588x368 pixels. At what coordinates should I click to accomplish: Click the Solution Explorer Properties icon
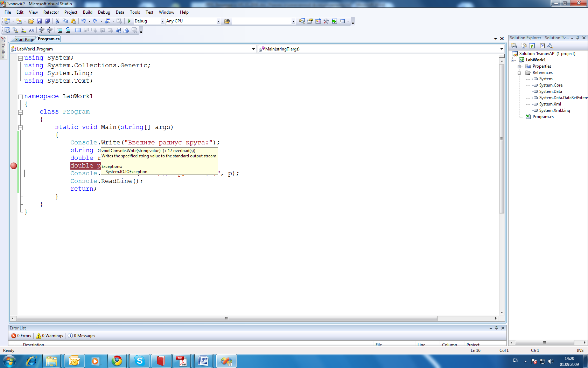514,46
